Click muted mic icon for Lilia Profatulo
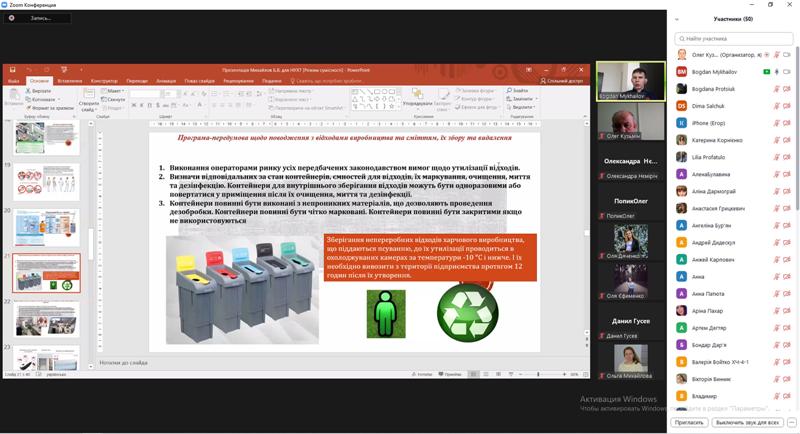Screen dimensions: 800x434 pyautogui.click(x=777, y=157)
